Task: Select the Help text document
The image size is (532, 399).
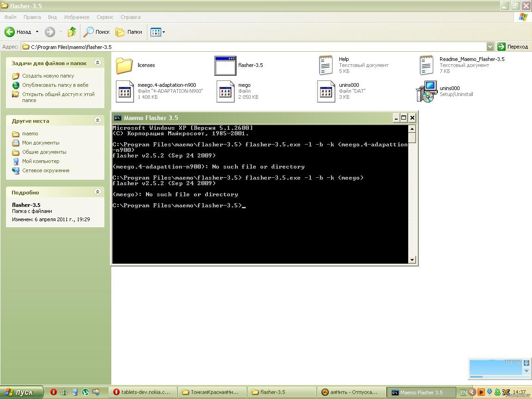Action: [x=353, y=65]
